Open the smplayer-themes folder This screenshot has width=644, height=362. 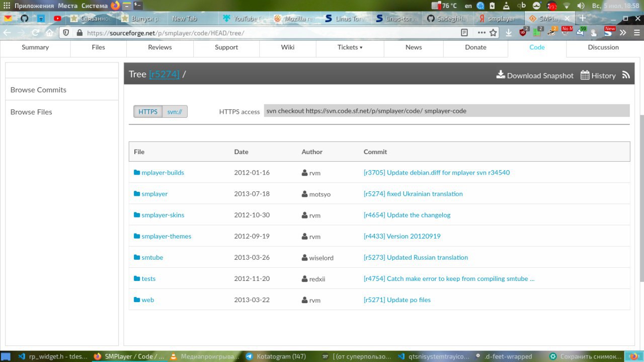click(166, 236)
